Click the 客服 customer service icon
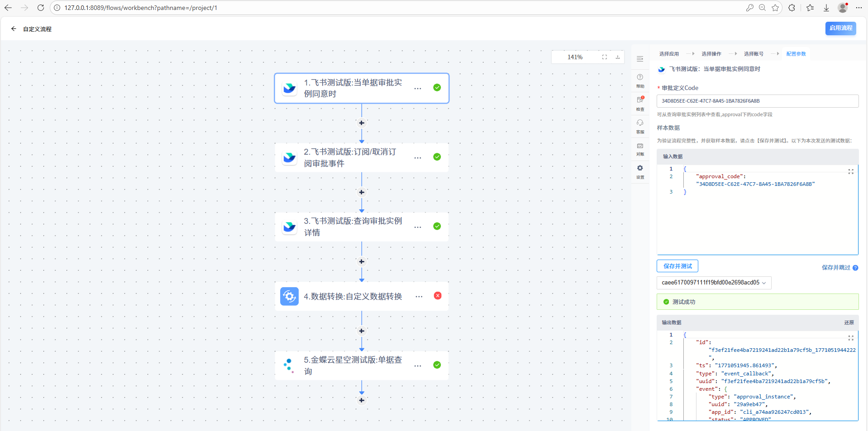The image size is (868, 431). pos(640,125)
